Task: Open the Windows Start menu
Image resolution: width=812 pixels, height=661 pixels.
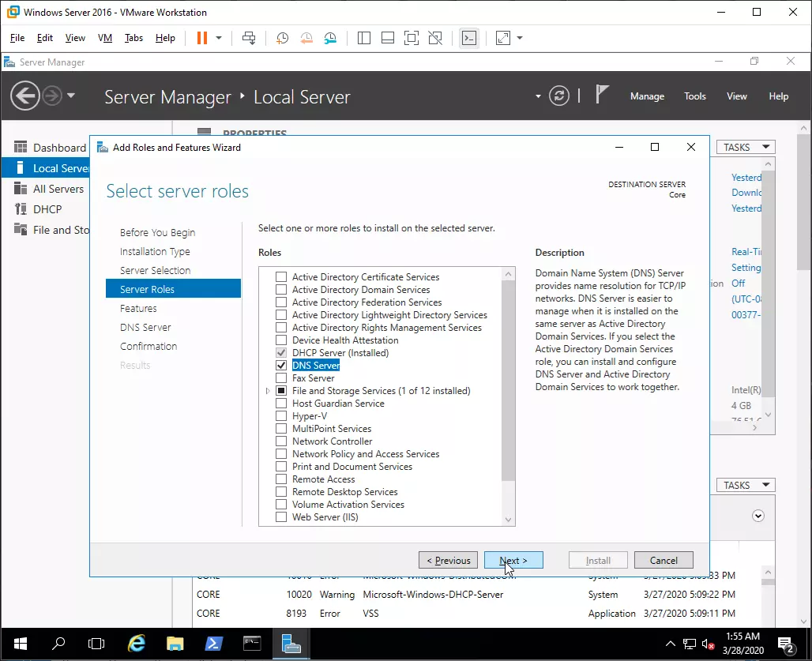Action: tap(21, 644)
